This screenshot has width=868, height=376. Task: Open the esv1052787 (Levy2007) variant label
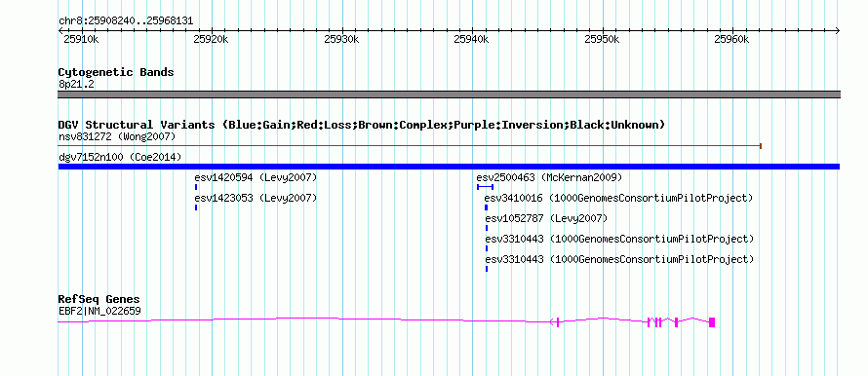(x=546, y=218)
